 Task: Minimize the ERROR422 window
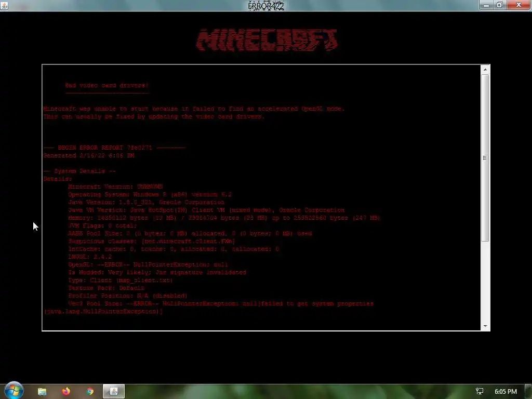486,5
